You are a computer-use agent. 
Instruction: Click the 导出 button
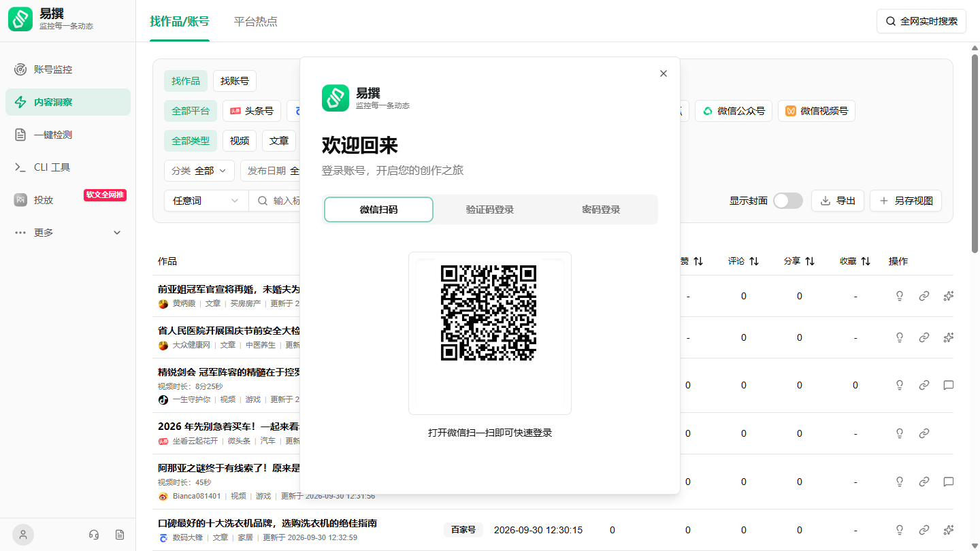click(838, 201)
